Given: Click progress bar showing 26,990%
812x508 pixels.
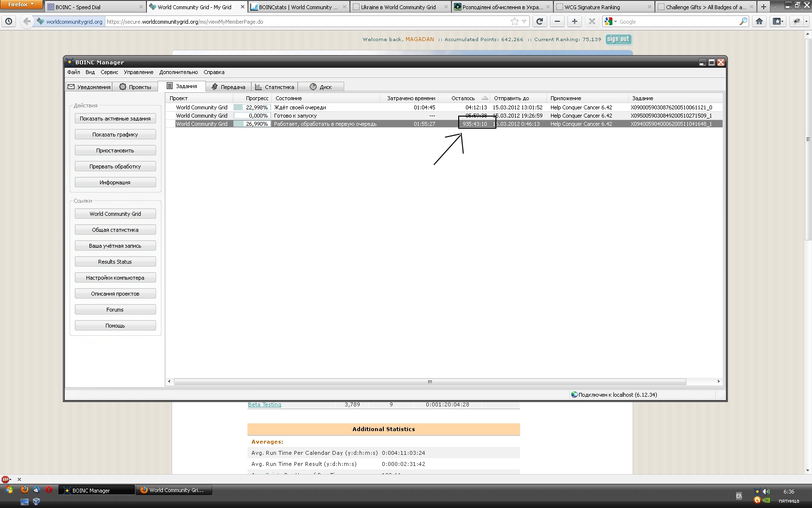Looking at the screenshot, I should [251, 124].
